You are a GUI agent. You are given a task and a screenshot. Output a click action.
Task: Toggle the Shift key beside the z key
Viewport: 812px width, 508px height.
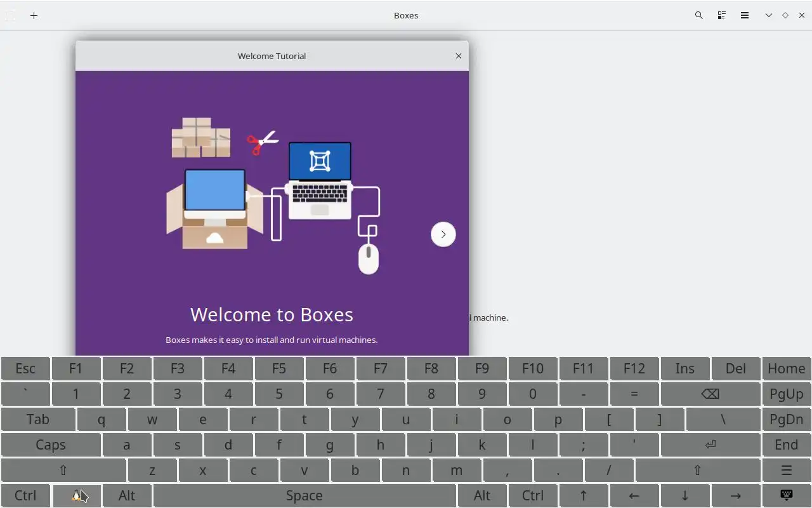pyautogui.click(x=63, y=470)
